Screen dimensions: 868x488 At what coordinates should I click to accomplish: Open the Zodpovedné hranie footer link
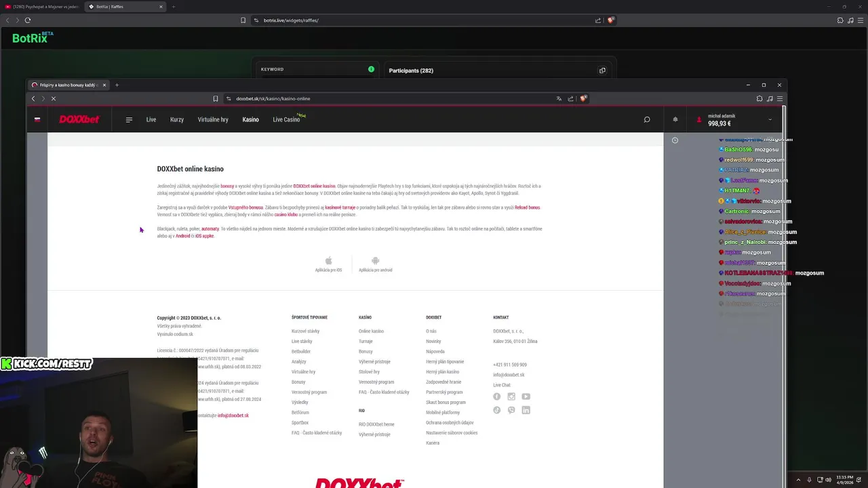click(443, 382)
